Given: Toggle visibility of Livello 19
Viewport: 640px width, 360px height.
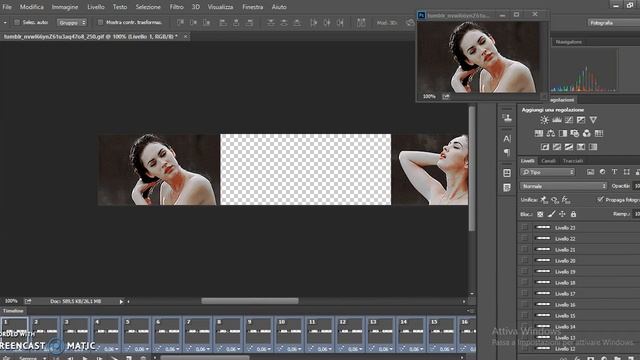Looking at the screenshot, I should 524,272.
